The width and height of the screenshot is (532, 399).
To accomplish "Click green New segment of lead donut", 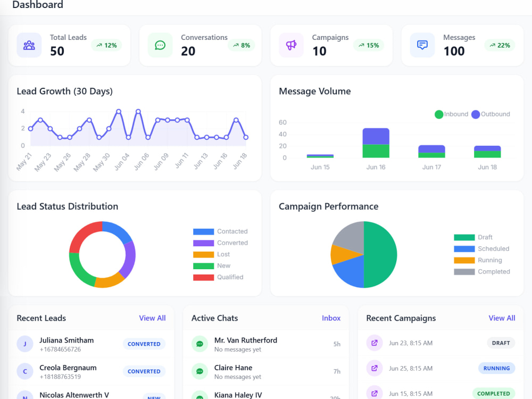I will (79, 270).
